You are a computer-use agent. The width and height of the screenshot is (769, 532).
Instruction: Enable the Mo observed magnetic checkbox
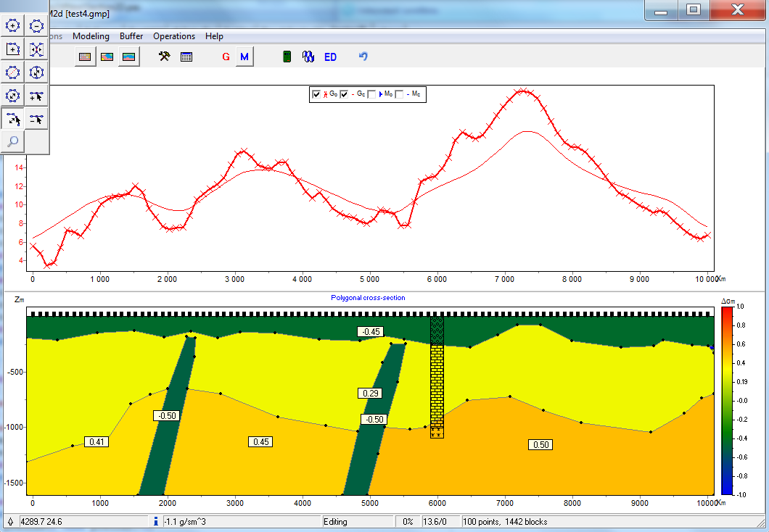click(x=371, y=95)
